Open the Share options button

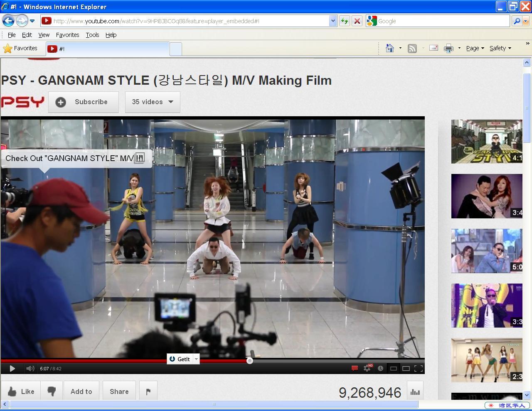pos(119,391)
